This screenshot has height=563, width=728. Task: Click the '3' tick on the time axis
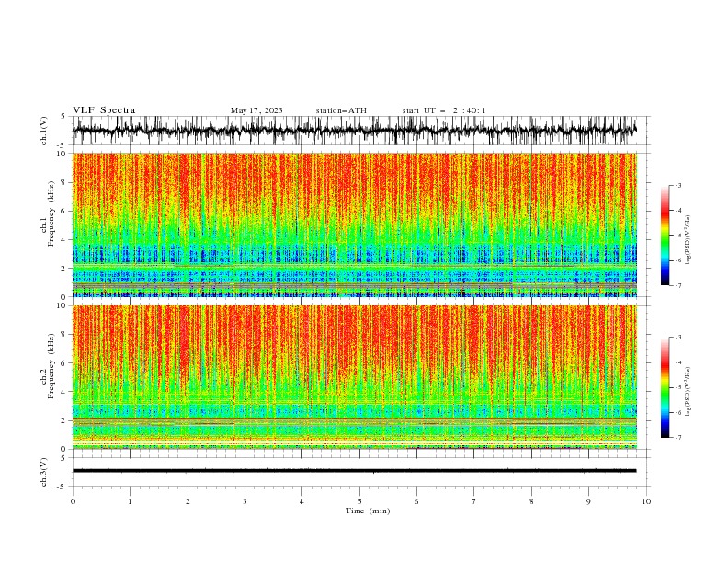pos(245,501)
